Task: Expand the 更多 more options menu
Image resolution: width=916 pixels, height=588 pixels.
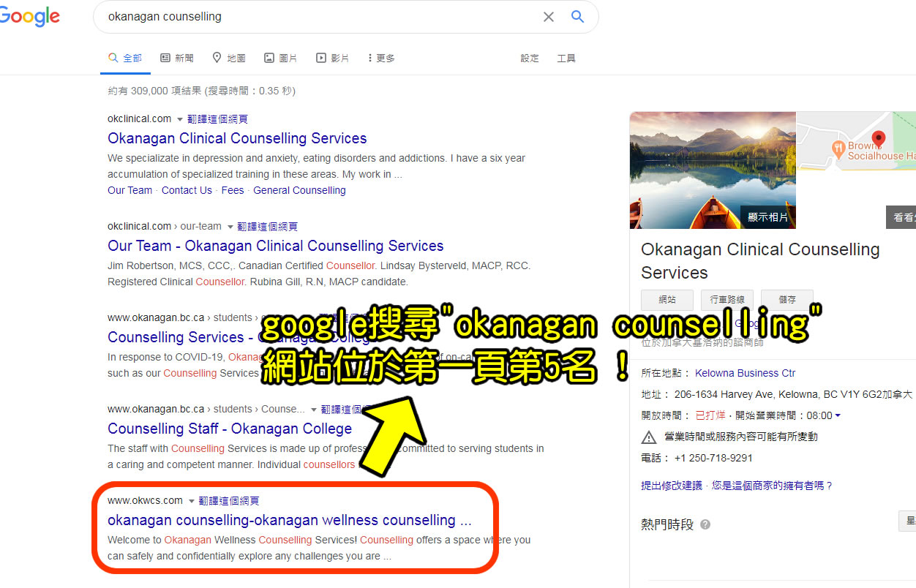Action: click(x=381, y=58)
